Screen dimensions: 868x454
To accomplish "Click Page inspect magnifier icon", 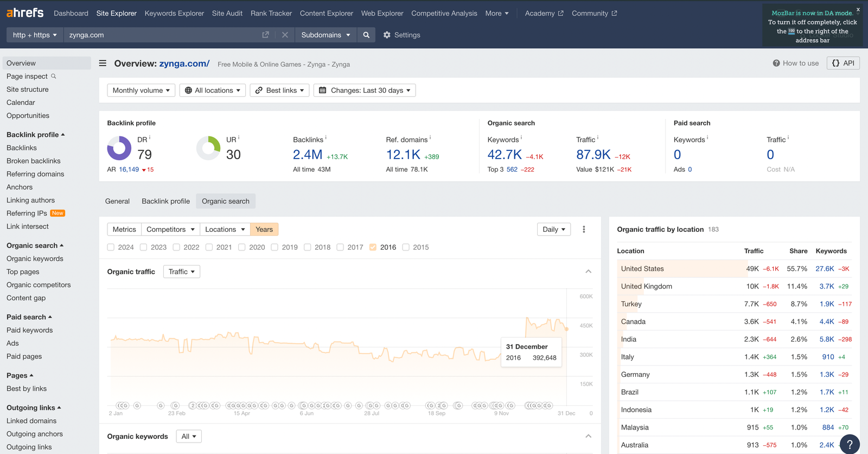I will [x=54, y=76].
